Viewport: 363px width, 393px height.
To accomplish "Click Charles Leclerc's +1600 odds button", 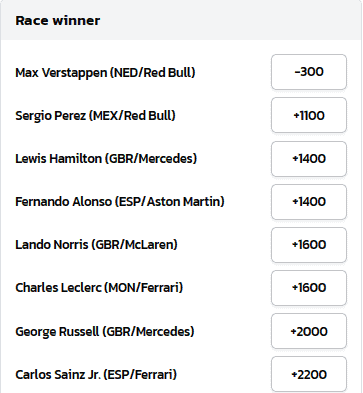I will click(309, 288).
